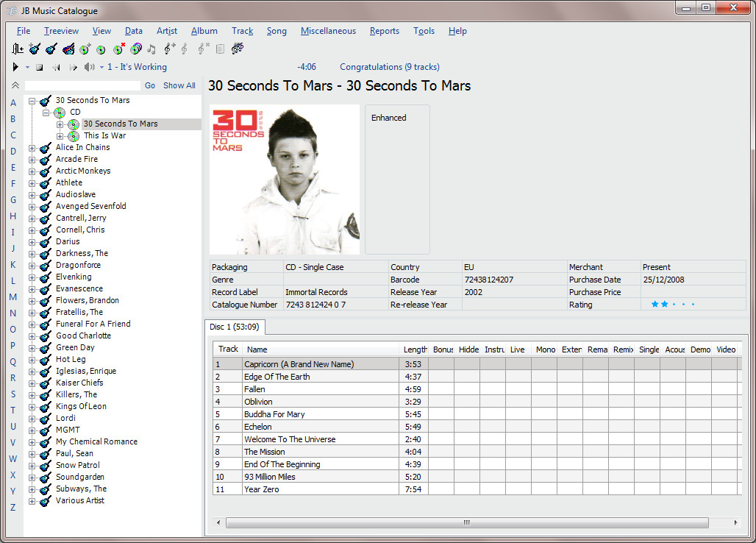
Task: Select track Buddha For Mary
Action: point(274,414)
